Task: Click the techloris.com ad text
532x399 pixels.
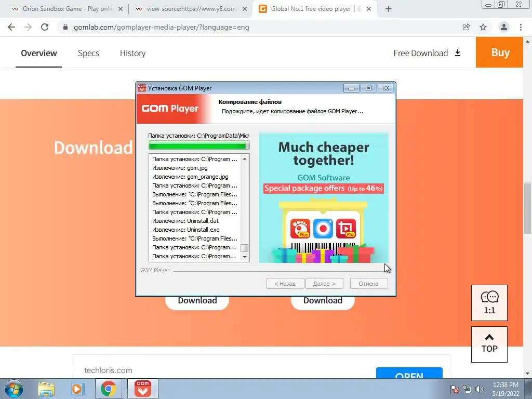Action: 108,370
